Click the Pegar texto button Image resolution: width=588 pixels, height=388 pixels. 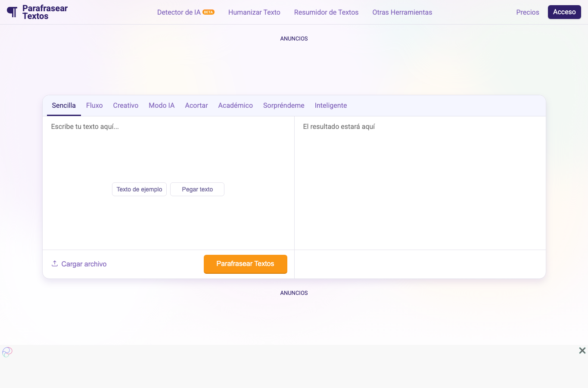tap(197, 189)
